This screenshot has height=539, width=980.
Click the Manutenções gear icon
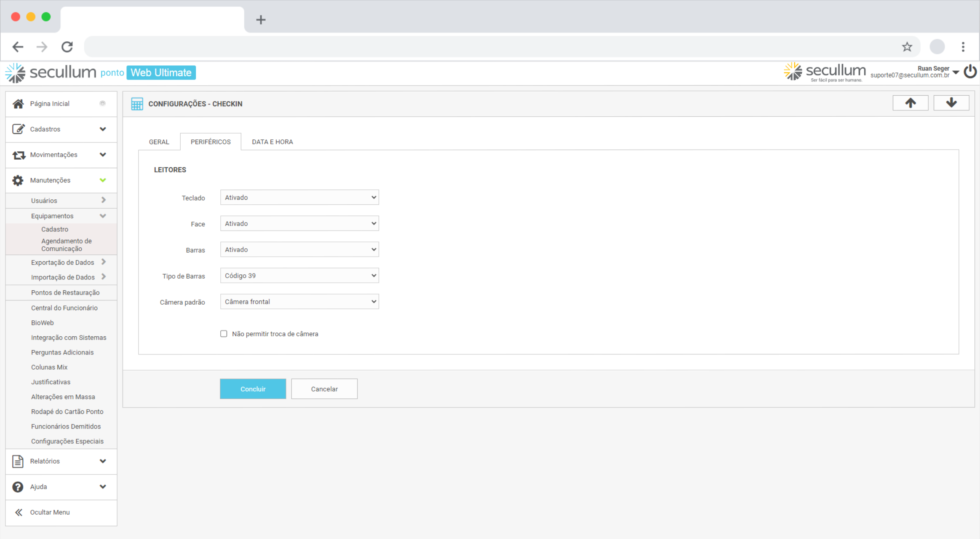tap(18, 180)
